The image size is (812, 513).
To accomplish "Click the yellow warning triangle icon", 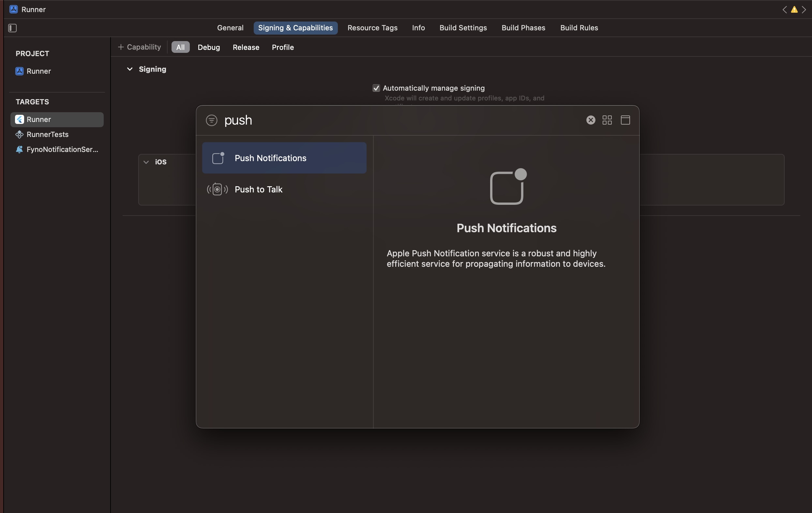I will point(794,10).
